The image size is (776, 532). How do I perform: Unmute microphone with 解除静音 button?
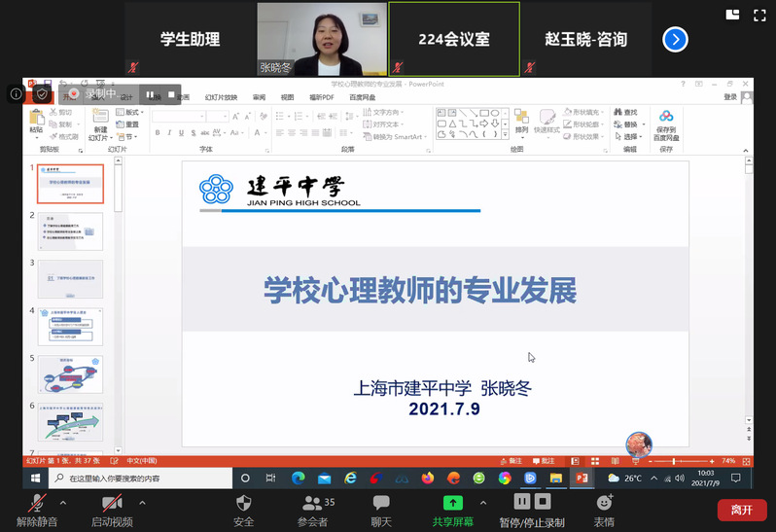pyautogui.click(x=37, y=509)
